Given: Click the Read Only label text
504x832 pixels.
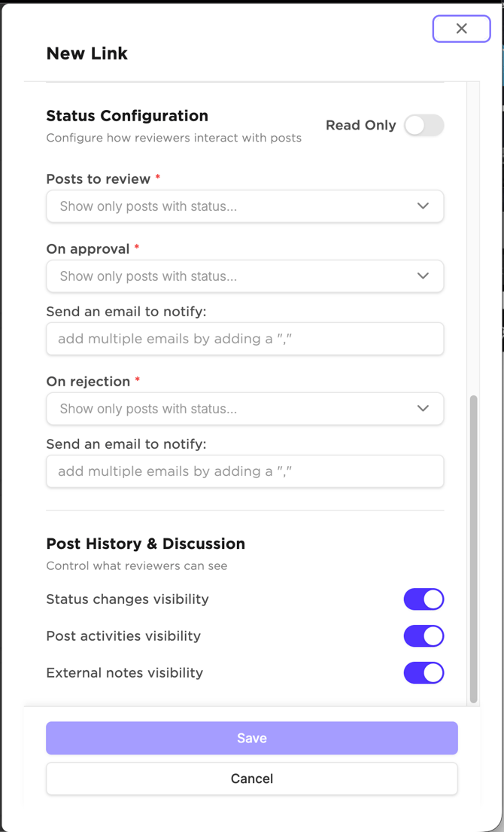Looking at the screenshot, I should pyautogui.click(x=360, y=126).
